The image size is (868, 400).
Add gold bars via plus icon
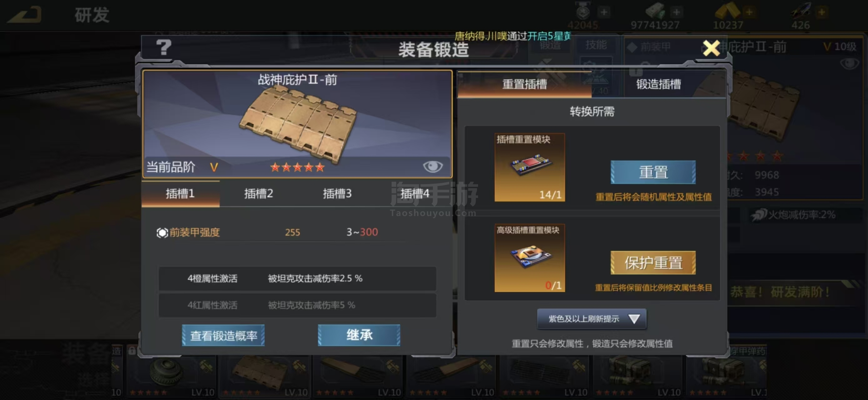pos(749,12)
